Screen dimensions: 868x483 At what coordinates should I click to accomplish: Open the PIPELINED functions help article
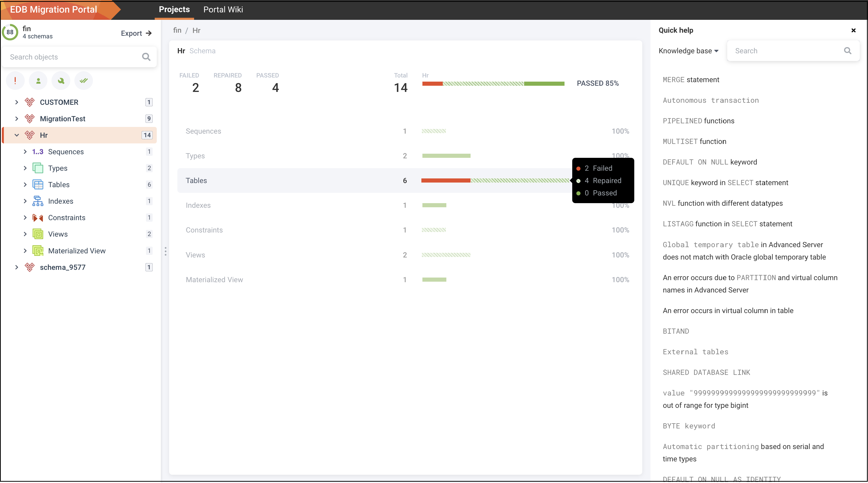point(698,121)
